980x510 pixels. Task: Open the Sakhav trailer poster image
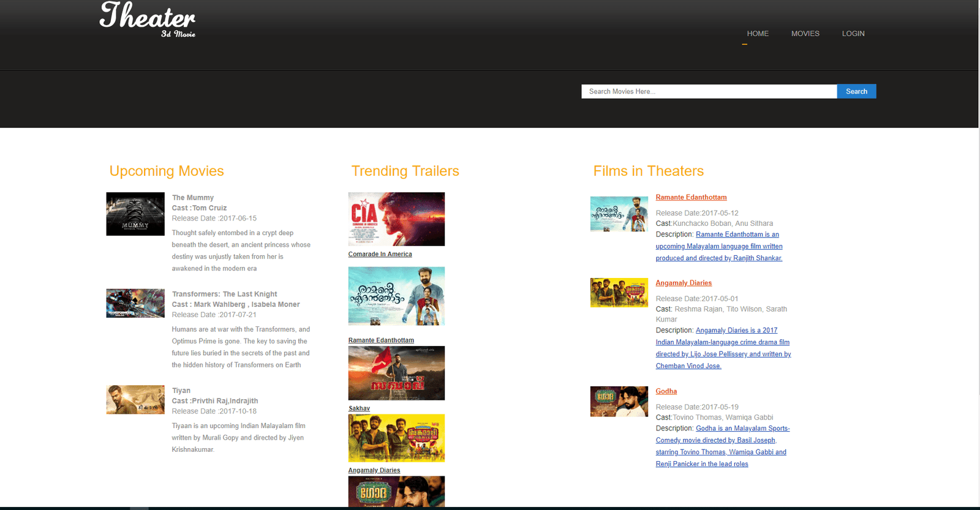(x=396, y=373)
